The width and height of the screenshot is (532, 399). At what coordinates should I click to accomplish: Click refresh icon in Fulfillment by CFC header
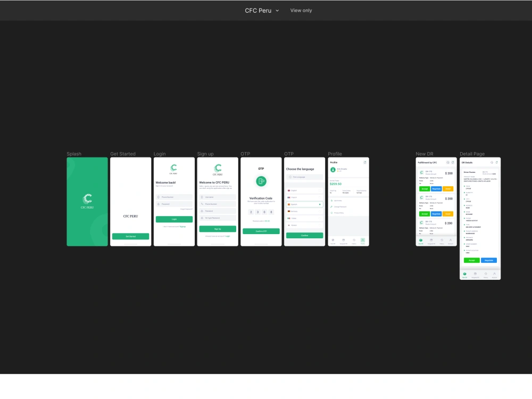pos(453,162)
